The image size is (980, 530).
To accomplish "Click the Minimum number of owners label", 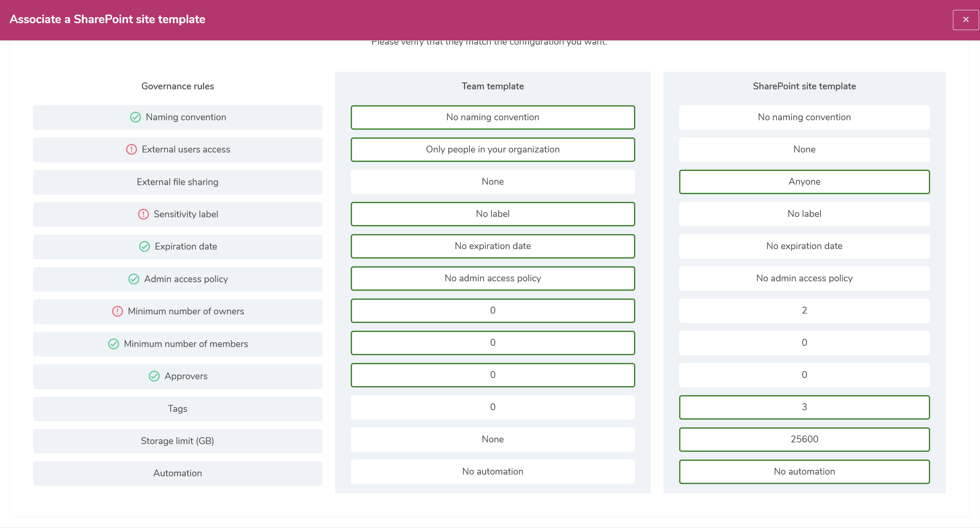I will [x=186, y=311].
